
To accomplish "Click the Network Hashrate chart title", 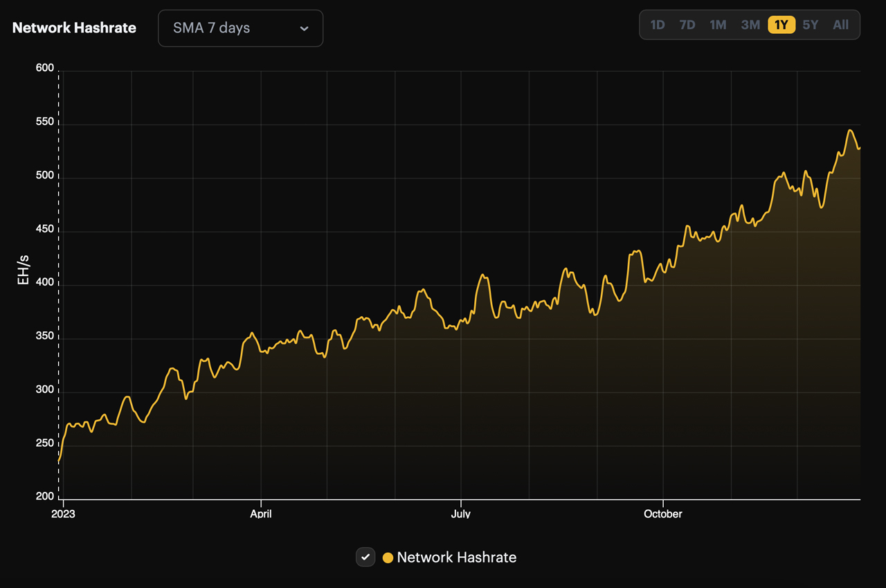I will pyautogui.click(x=74, y=28).
